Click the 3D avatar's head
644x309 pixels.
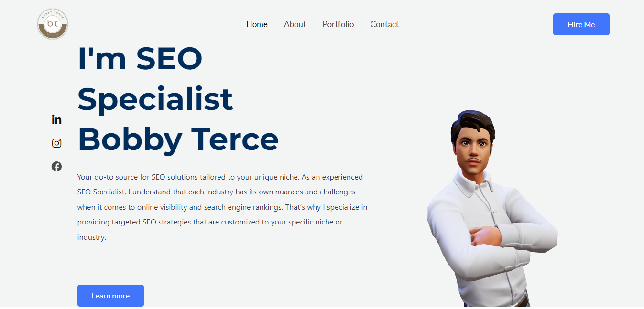471,141
